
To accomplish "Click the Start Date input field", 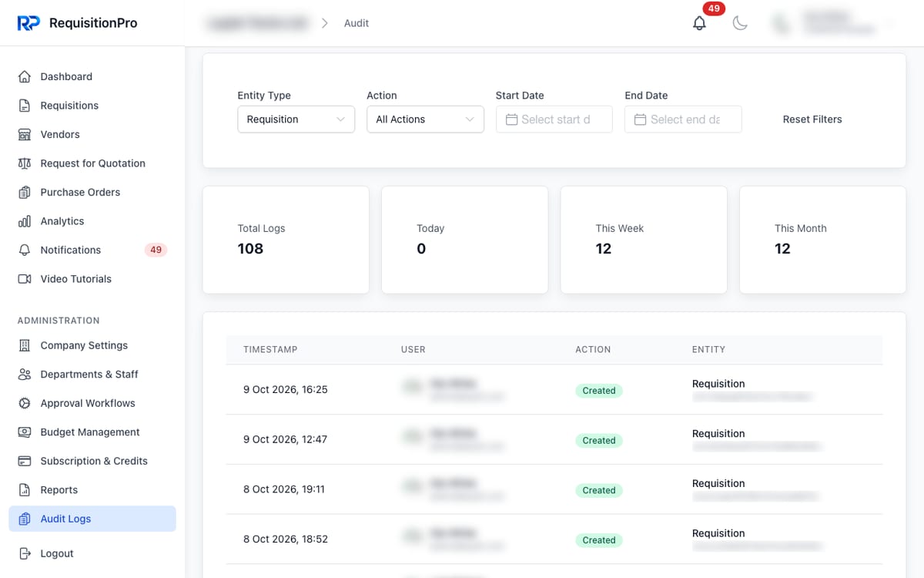I will click(x=554, y=119).
